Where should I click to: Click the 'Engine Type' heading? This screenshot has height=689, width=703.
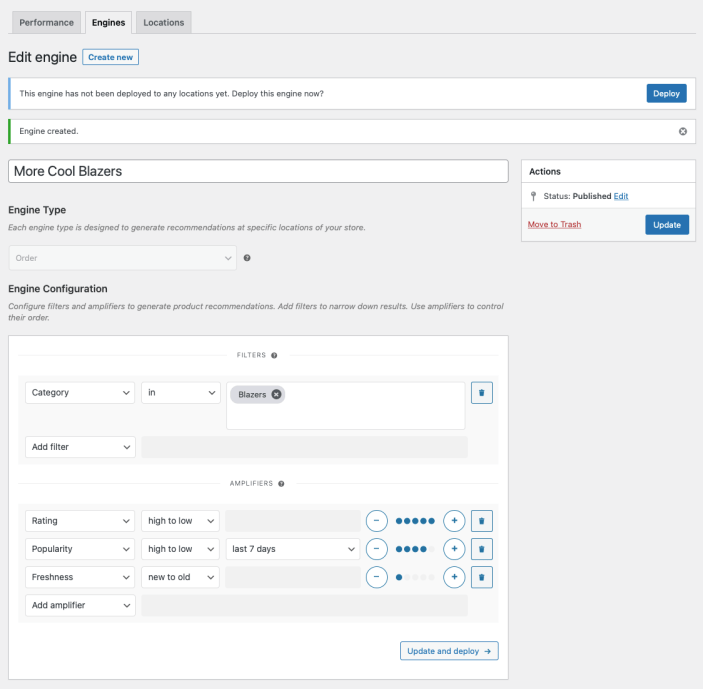click(x=37, y=210)
